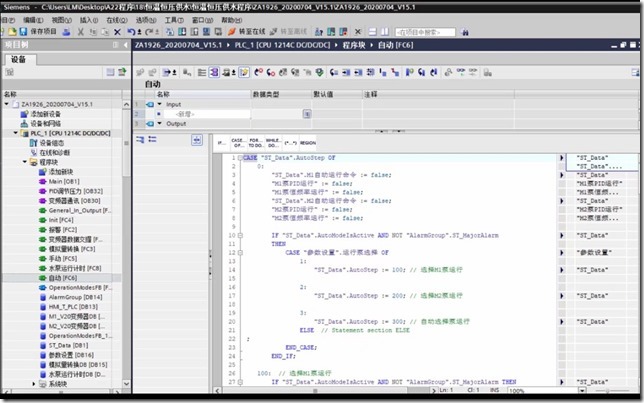The image size is (644, 403).
Task: Click the 转至在线 go online button
Action: [247, 32]
